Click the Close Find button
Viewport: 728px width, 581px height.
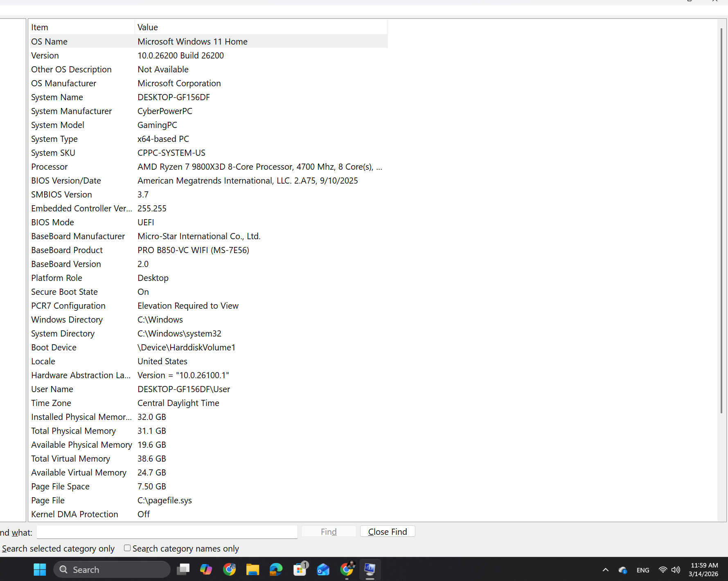[388, 532]
